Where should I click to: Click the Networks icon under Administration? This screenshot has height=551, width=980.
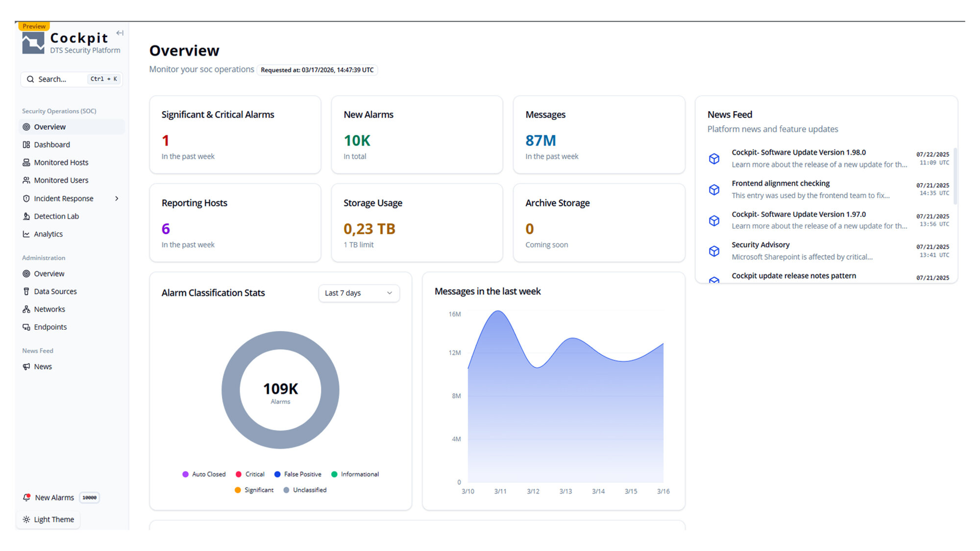pyautogui.click(x=26, y=310)
